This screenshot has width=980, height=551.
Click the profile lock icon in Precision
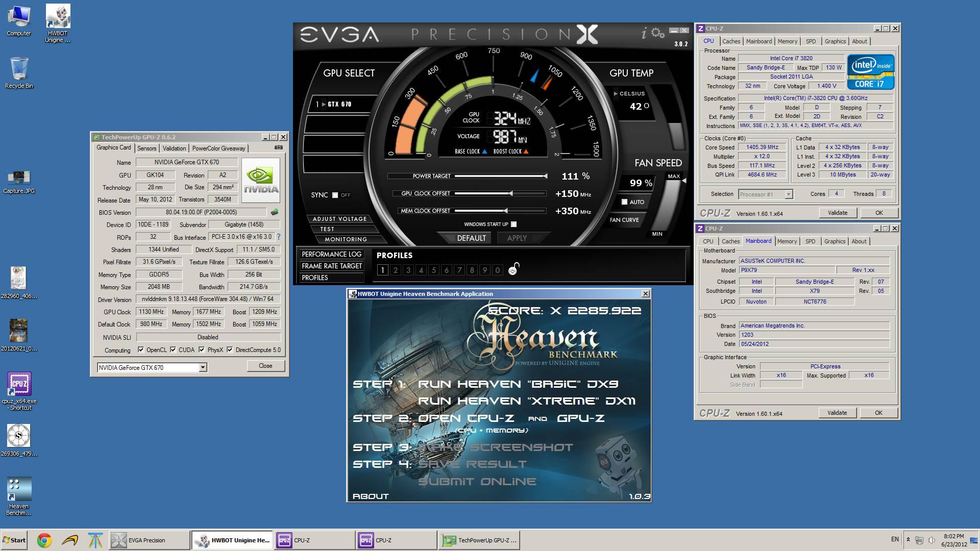pos(514,269)
